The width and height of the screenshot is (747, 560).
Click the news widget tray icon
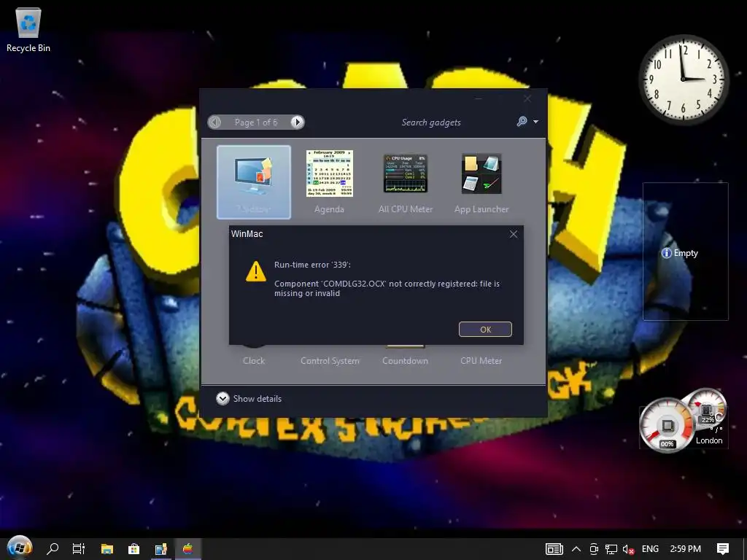coord(554,549)
